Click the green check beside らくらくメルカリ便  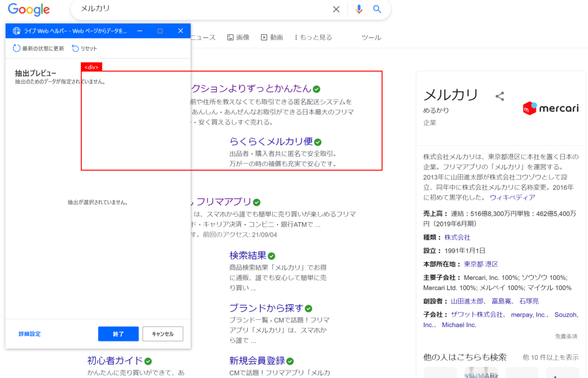pyautogui.click(x=318, y=142)
